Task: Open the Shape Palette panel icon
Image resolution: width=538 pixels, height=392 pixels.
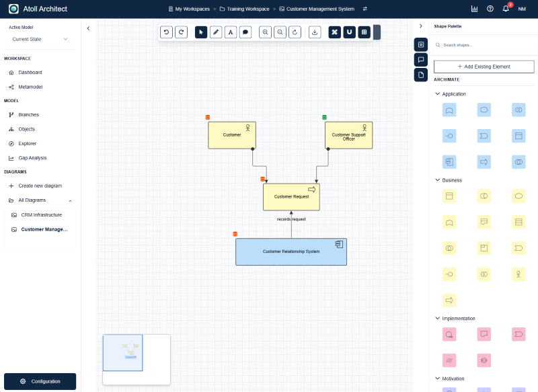Action: pos(420,44)
